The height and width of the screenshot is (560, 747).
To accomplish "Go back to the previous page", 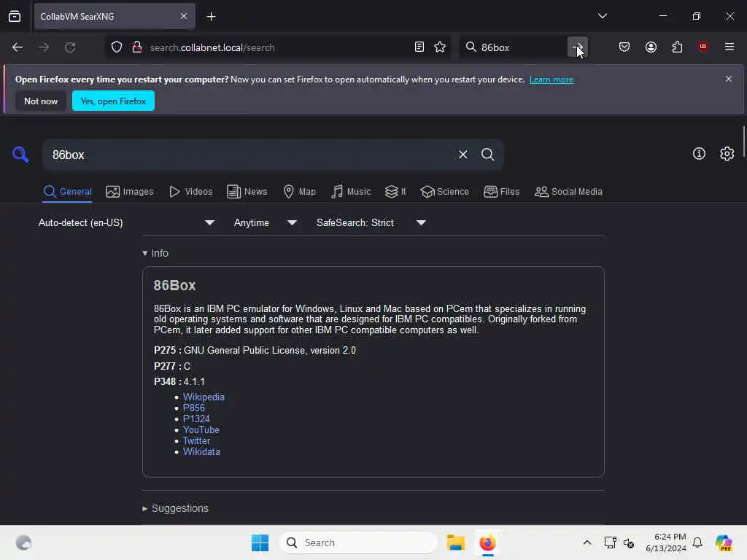I will 18,47.
